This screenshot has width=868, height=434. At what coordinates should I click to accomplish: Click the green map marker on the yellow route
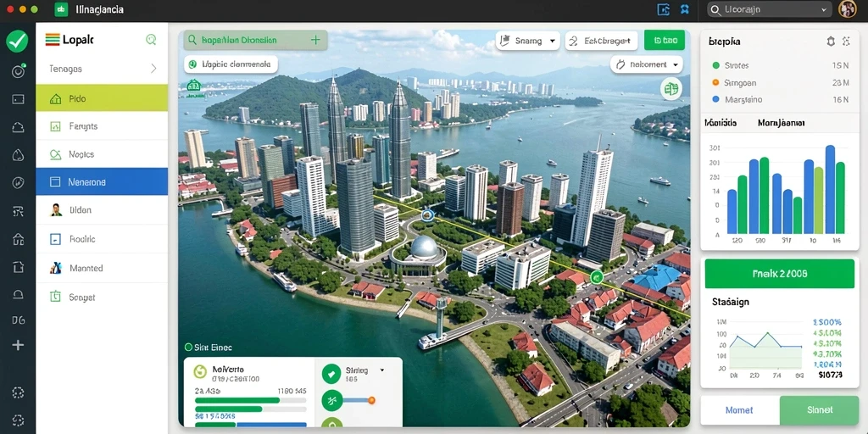click(x=596, y=277)
